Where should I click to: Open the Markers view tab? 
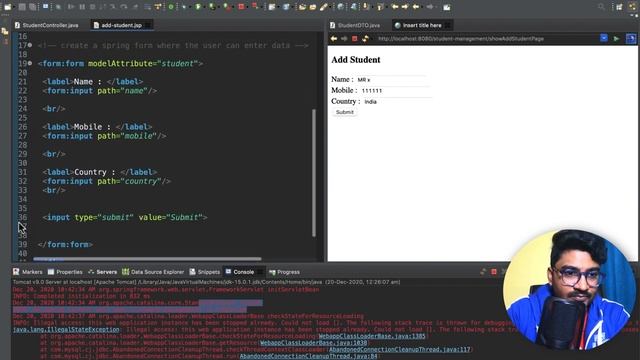coord(27,272)
